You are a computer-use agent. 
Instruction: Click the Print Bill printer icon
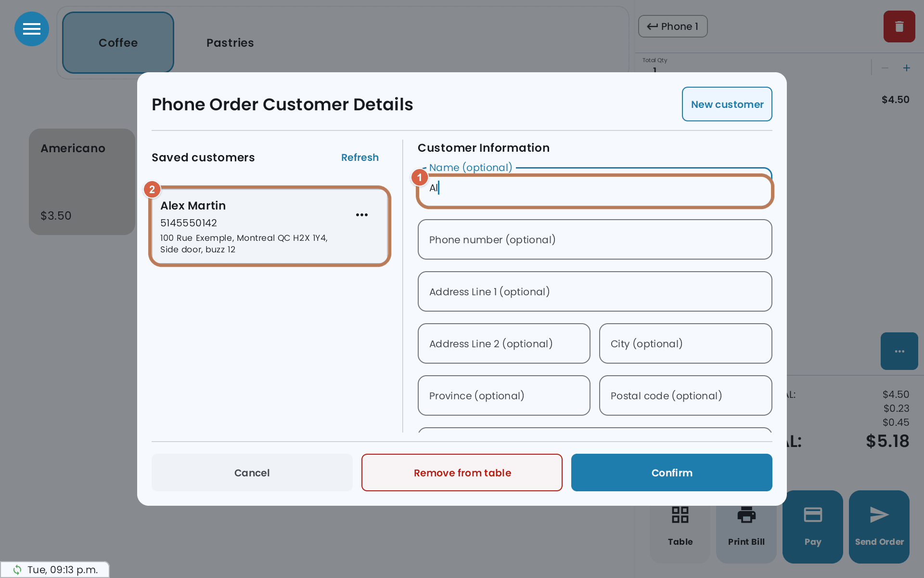[x=746, y=515]
